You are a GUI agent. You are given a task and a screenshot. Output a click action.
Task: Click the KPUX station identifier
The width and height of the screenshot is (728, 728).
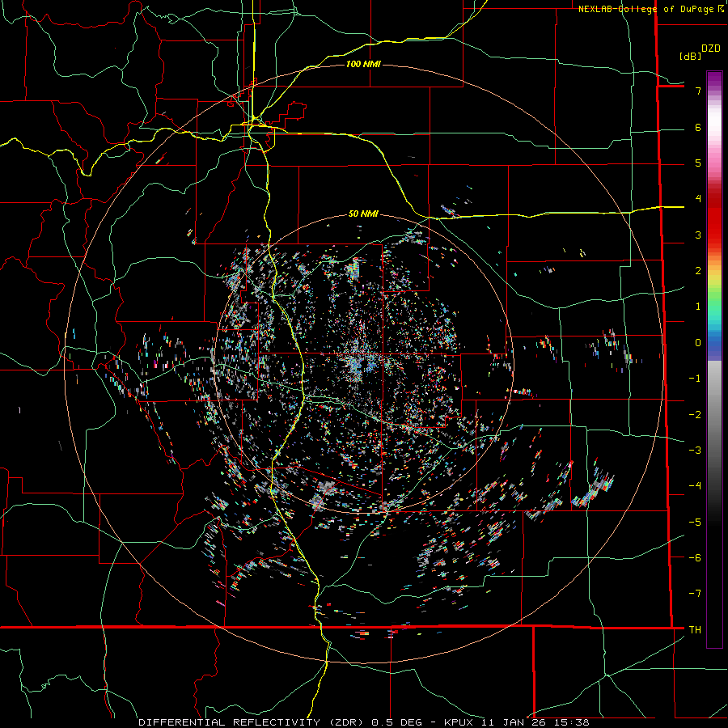click(x=459, y=722)
